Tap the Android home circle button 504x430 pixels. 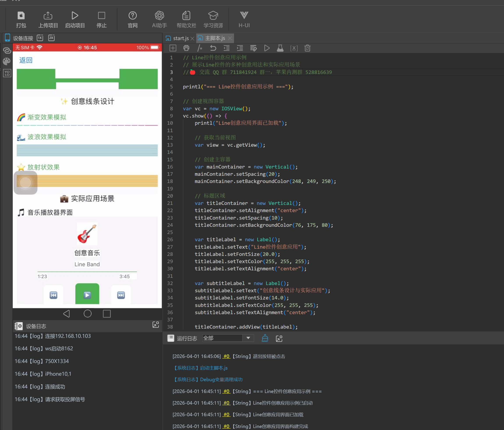point(88,314)
